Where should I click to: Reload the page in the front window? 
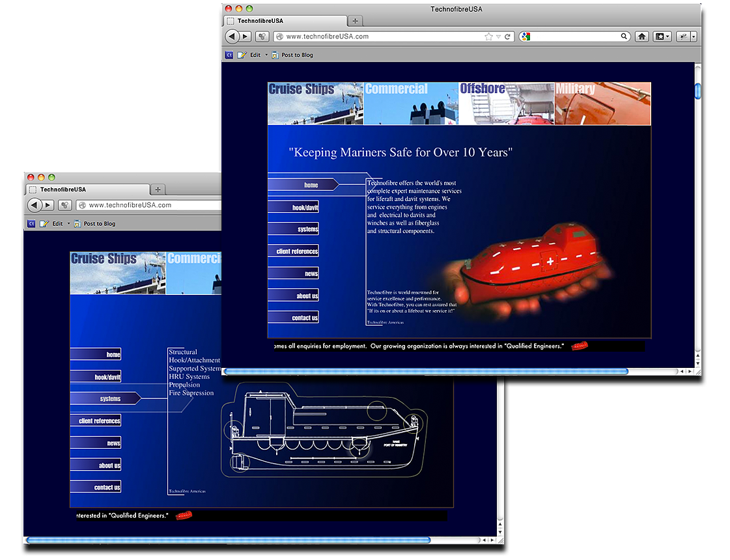(507, 36)
